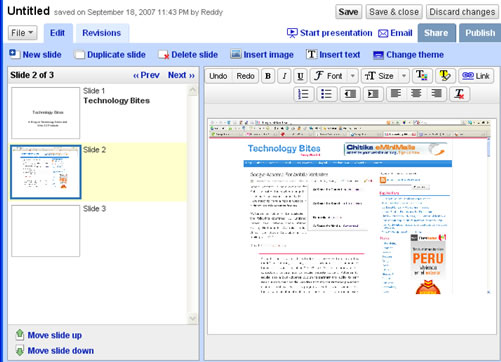The width and height of the screenshot is (501, 362).
Task: Insert a bulleted list
Action: coord(327,94)
